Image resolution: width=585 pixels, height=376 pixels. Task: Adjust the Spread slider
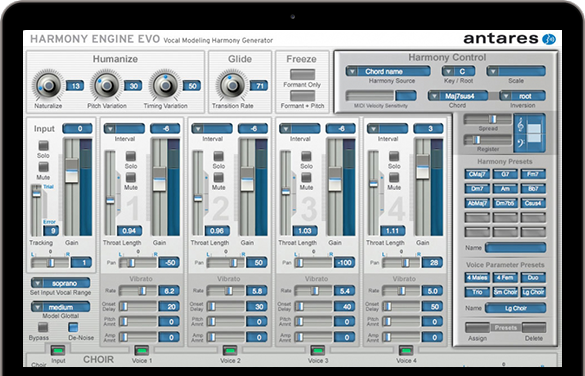point(487,119)
